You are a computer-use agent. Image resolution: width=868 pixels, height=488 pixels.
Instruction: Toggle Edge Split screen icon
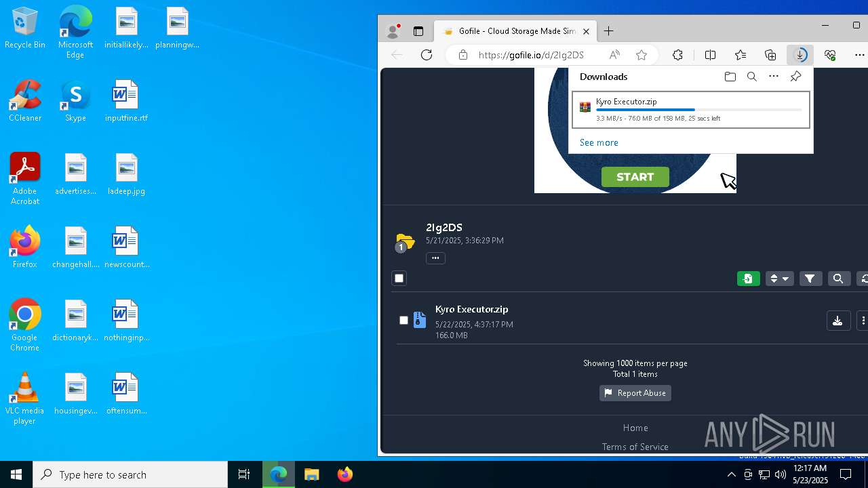(x=710, y=55)
